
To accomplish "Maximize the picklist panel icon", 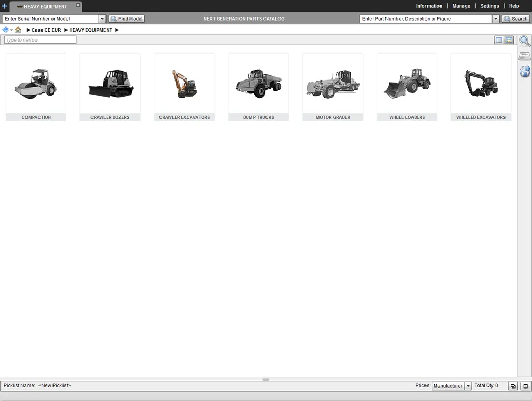I will point(526,386).
